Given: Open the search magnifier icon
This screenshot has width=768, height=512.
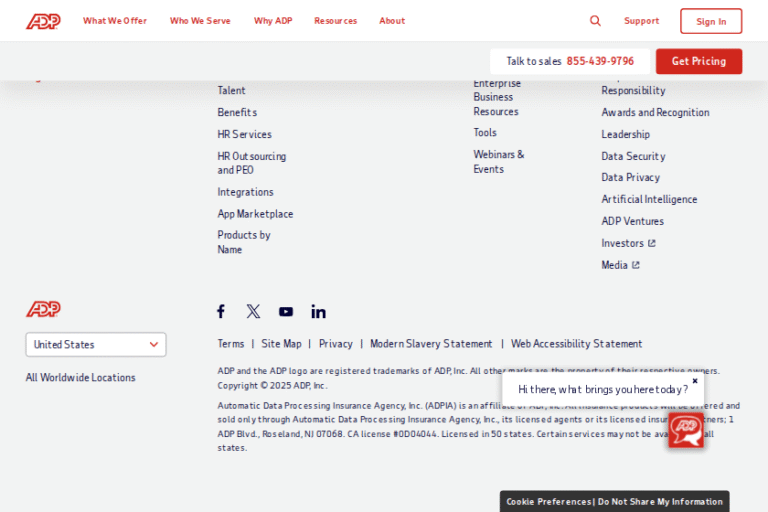Looking at the screenshot, I should [595, 21].
